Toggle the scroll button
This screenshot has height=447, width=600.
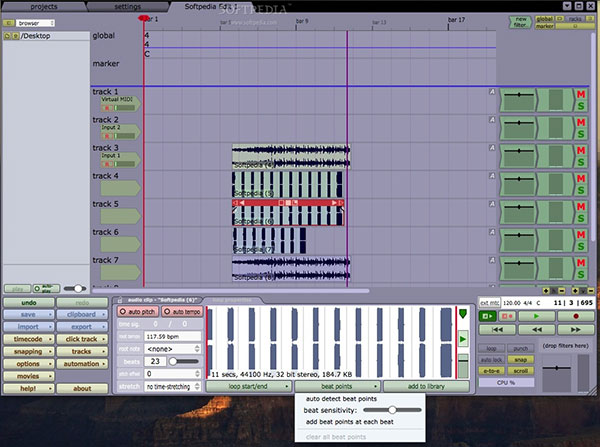[x=520, y=371]
